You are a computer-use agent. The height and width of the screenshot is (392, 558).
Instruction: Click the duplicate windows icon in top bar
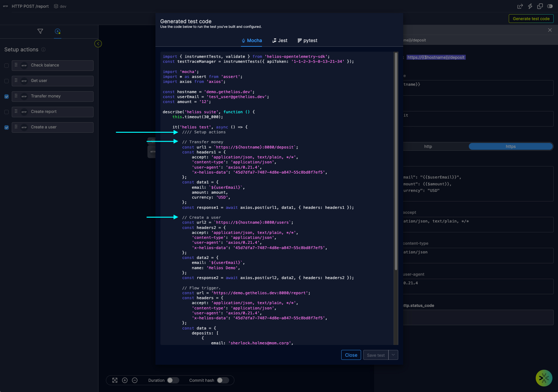(x=540, y=6)
